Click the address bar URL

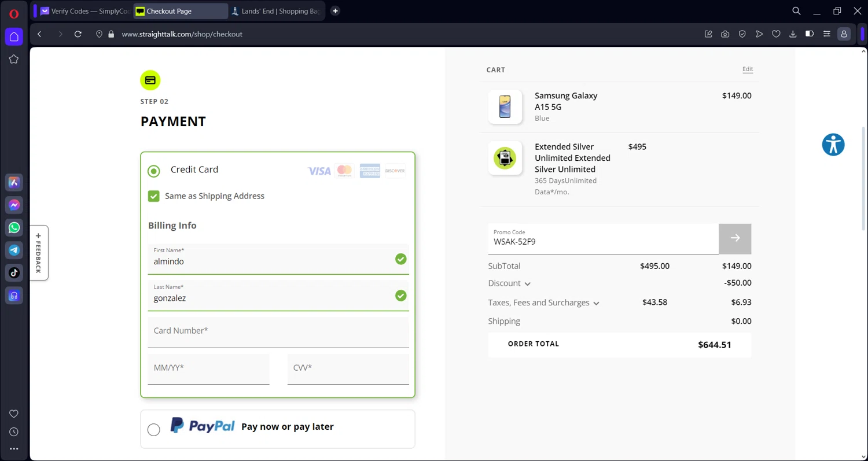182,34
